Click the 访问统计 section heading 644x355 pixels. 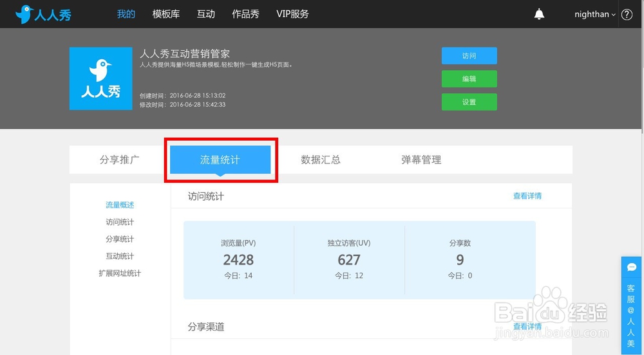206,196
